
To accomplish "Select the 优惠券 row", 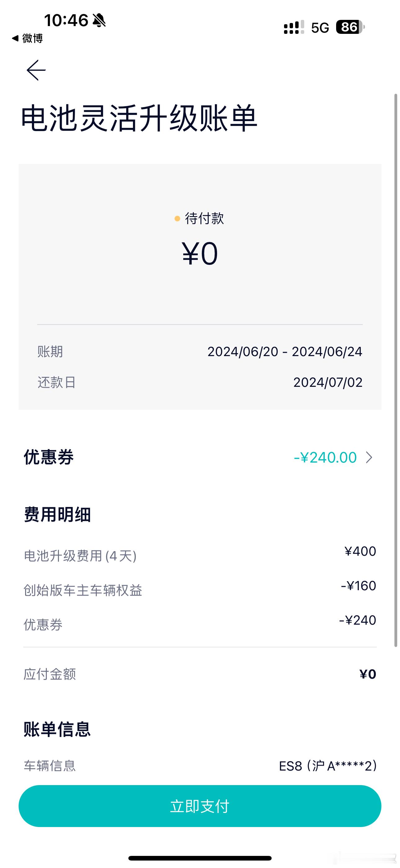I will tap(200, 457).
